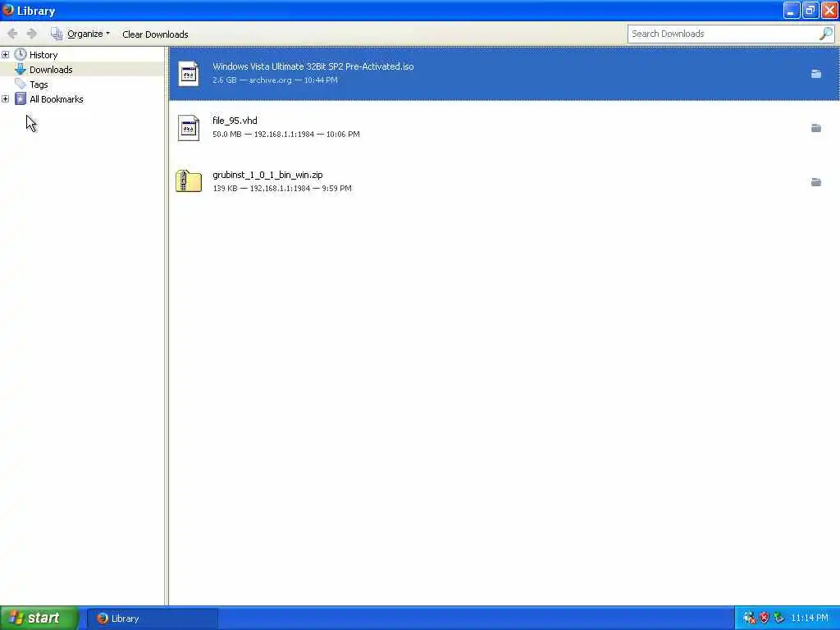Click the network connection tray icon
840x630 pixels.
tap(750, 618)
